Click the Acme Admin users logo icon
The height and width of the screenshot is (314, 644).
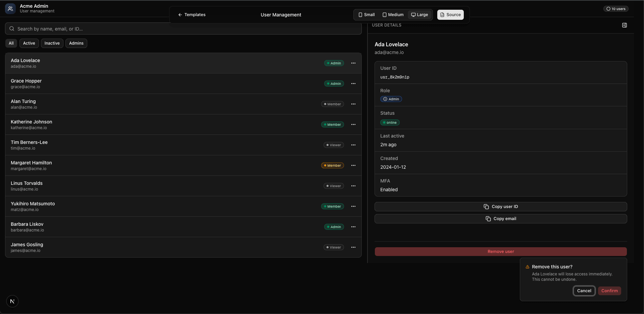(x=10, y=9)
